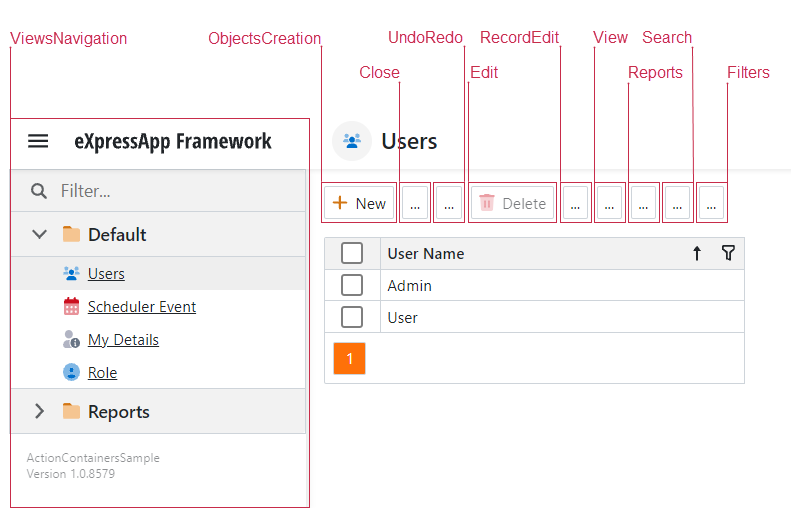
Task: Tick the select-all checkbox in grid header
Action: point(352,253)
